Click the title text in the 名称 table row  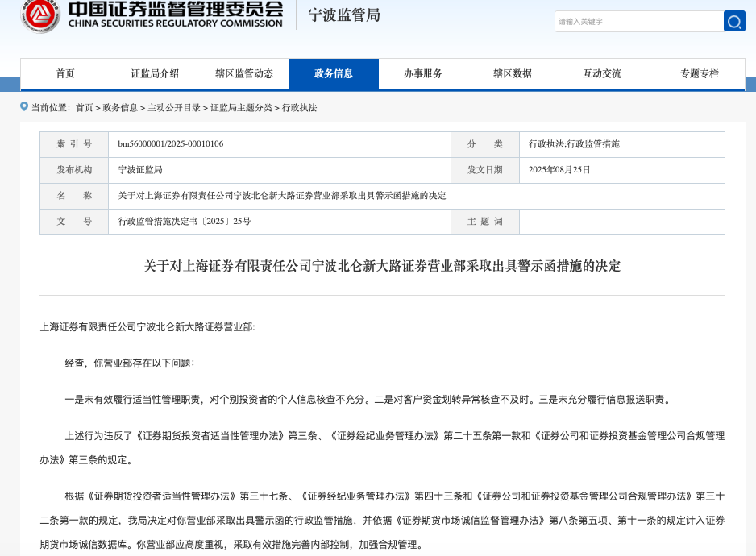tap(282, 196)
